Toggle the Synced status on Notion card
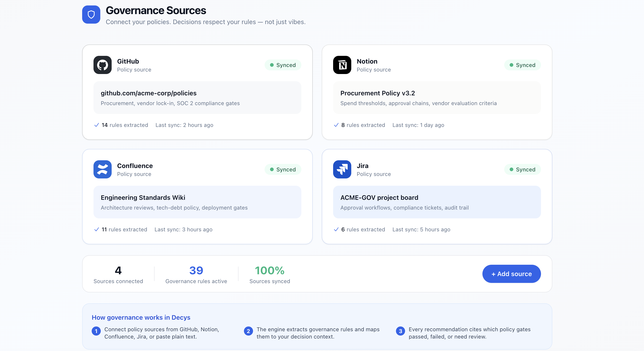 tap(522, 65)
